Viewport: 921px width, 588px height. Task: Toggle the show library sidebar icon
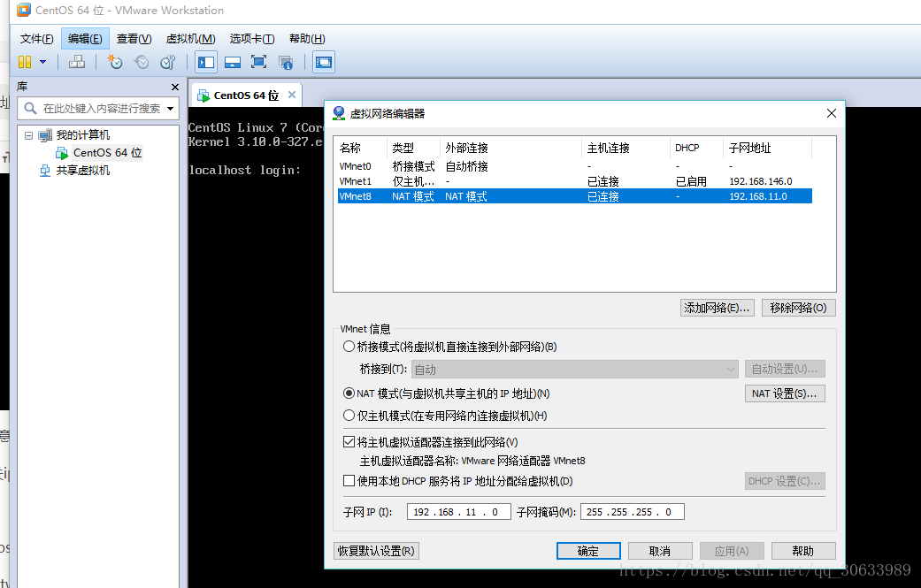click(x=205, y=62)
